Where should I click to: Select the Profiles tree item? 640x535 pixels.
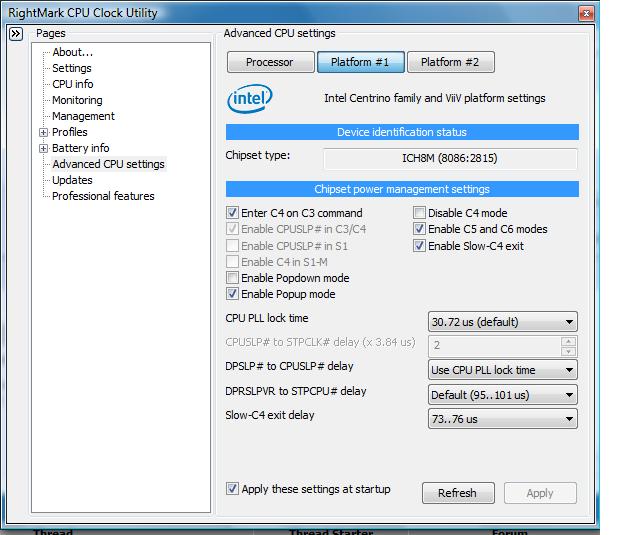click(x=69, y=132)
